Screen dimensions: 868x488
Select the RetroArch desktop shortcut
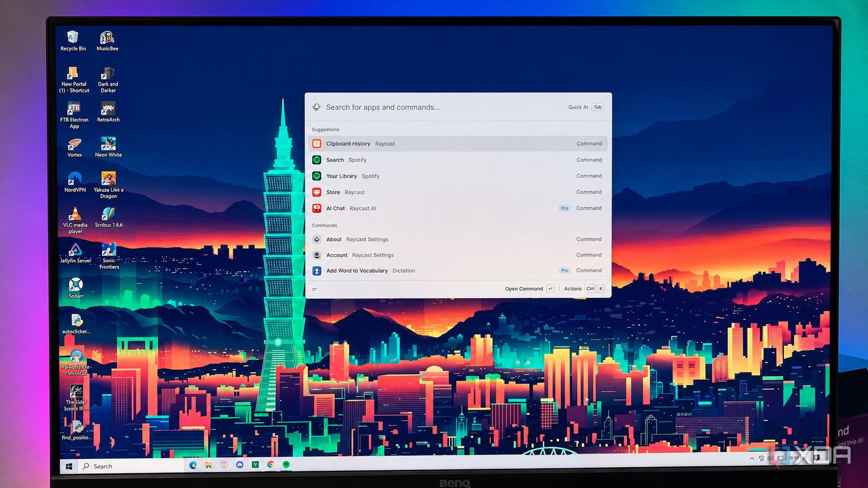(108, 108)
